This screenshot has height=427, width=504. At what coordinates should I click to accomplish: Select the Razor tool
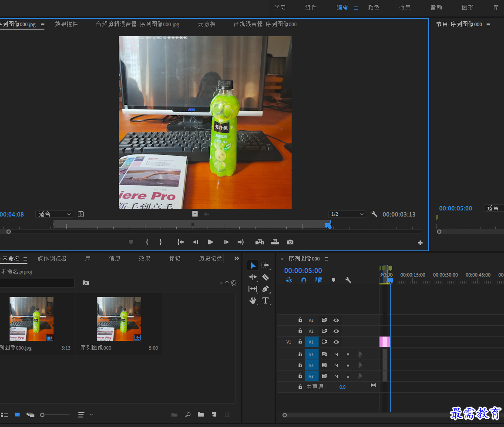point(265,277)
